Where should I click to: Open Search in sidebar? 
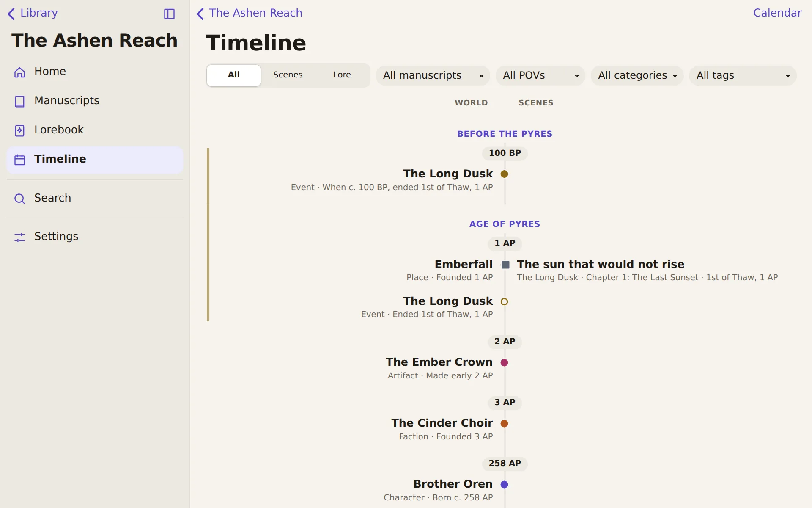[95, 198]
